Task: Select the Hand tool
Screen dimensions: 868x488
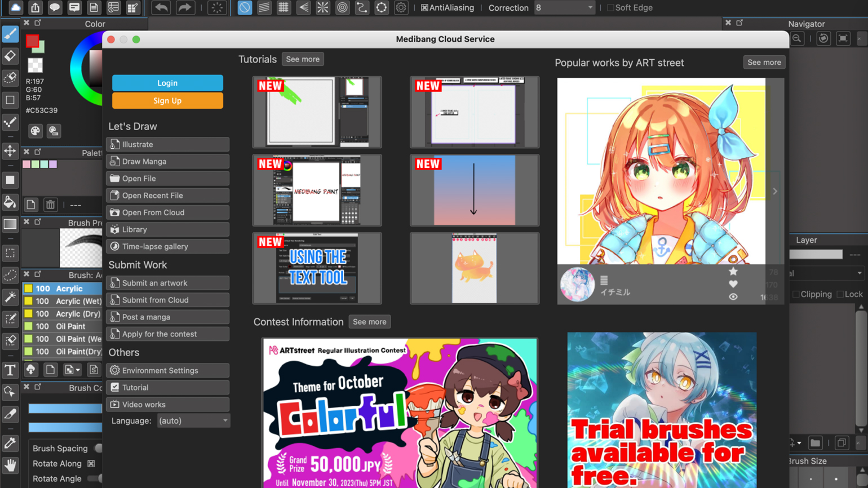Action: pyautogui.click(x=10, y=465)
